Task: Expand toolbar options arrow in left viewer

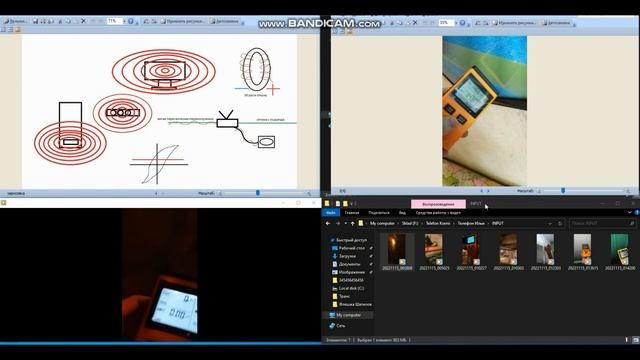Action: (243, 22)
